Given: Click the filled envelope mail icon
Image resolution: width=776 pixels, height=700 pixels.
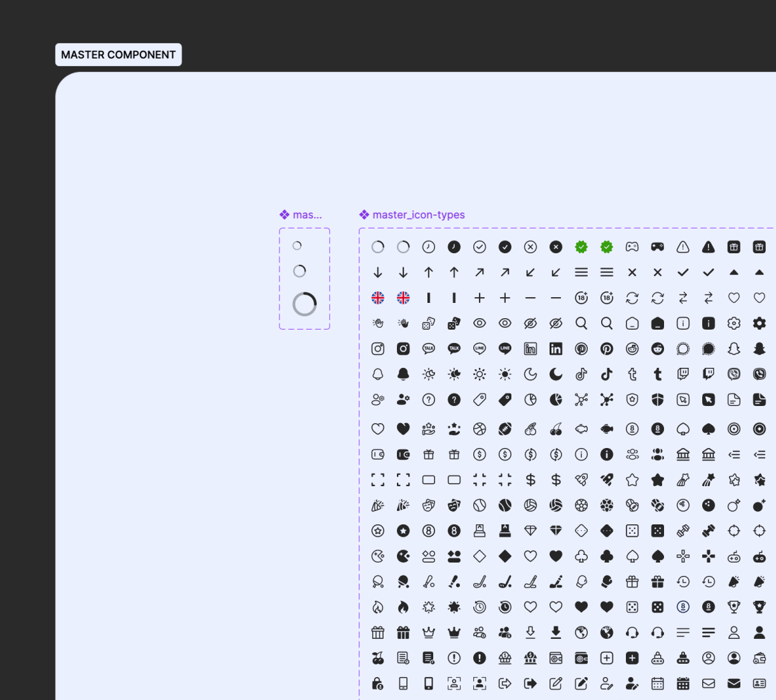Looking at the screenshot, I should [734, 683].
